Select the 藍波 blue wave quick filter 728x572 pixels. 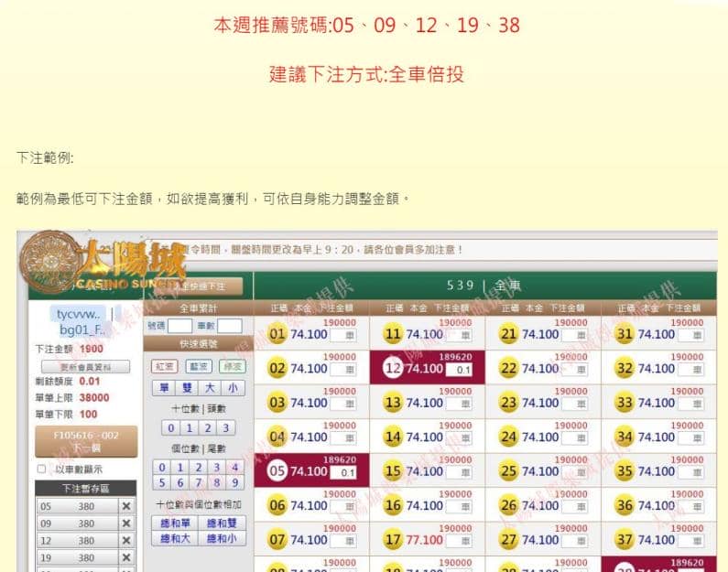tap(198, 366)
